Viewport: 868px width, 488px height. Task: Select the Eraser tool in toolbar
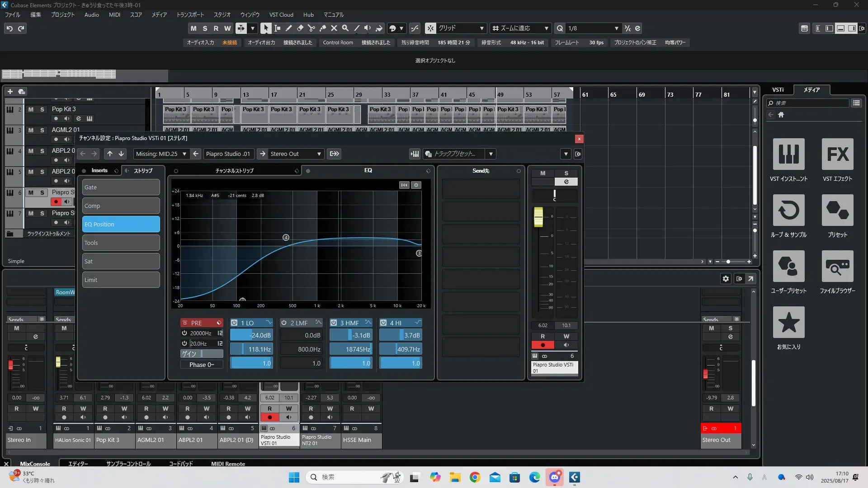click(300, 28)
